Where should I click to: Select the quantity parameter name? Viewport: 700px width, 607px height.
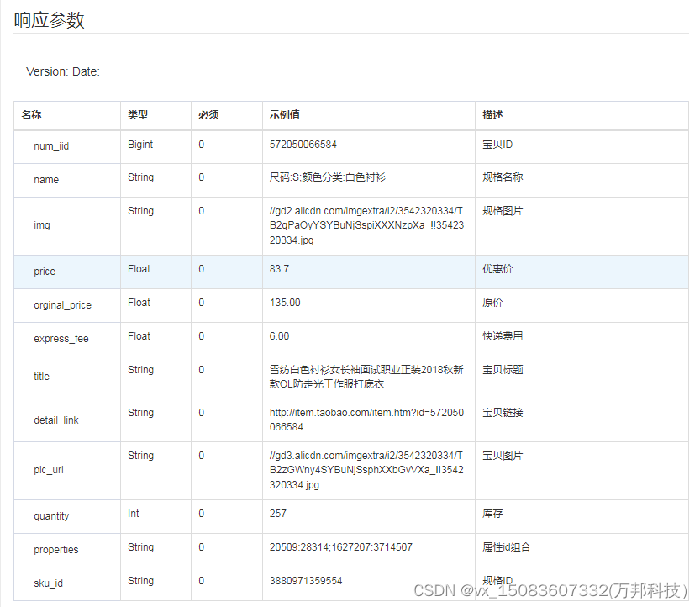click(x=51, y=516)
